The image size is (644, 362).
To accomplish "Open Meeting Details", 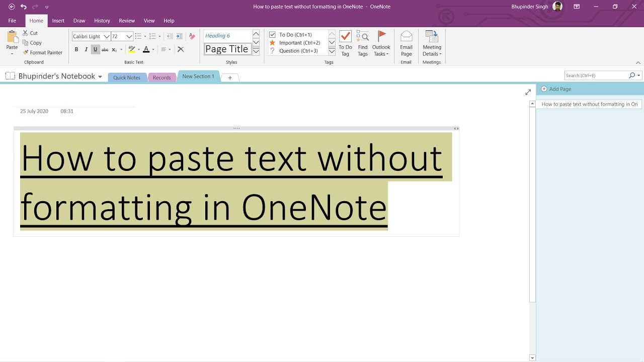I will click(x=432, y=43).
